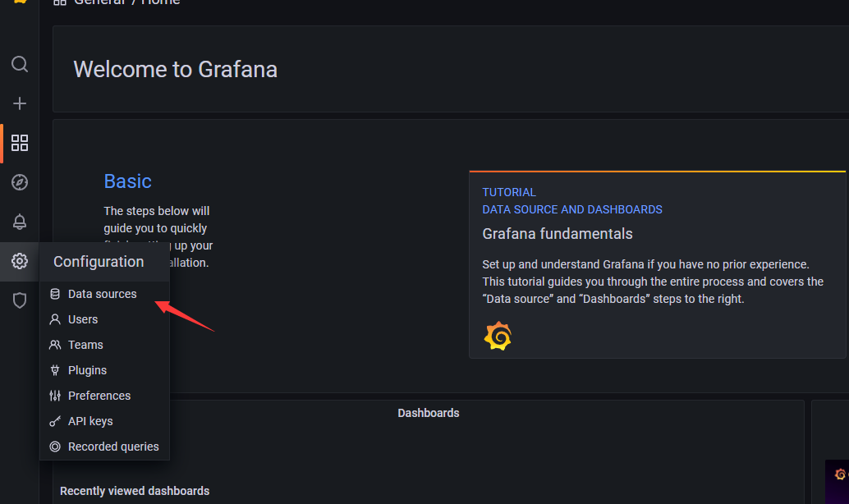The width and height of the screenshot is (849, 504).
Task: Choose Preferences in the Configuration menu
Action: [x=99, y=396]
